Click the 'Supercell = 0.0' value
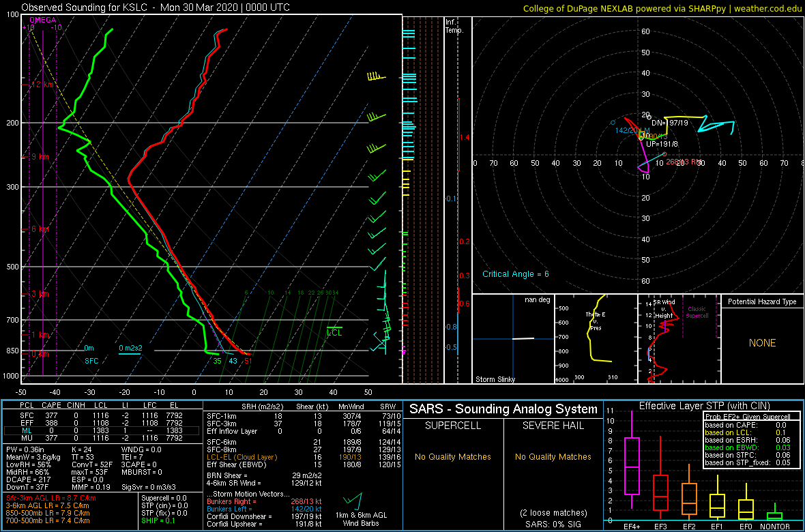The image size is (805, 532). coord(164,498)
